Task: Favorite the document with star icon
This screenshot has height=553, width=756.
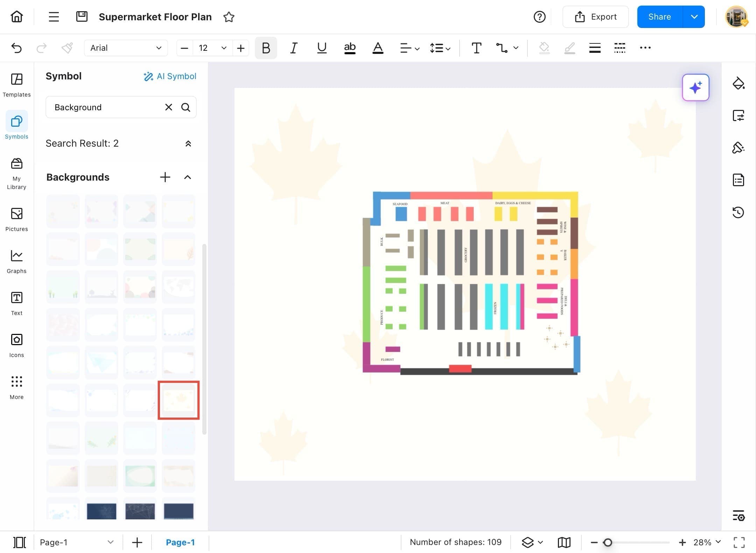Action: [229, 17]
